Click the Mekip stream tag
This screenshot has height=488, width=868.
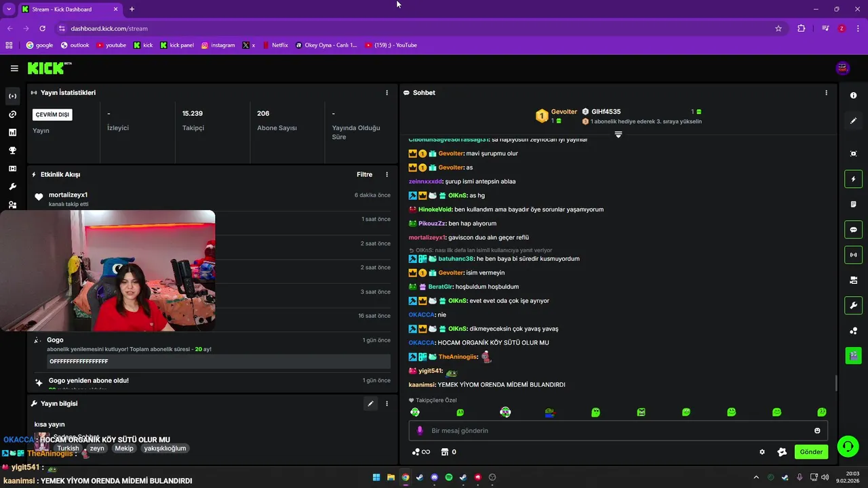[x=124, y=448]
